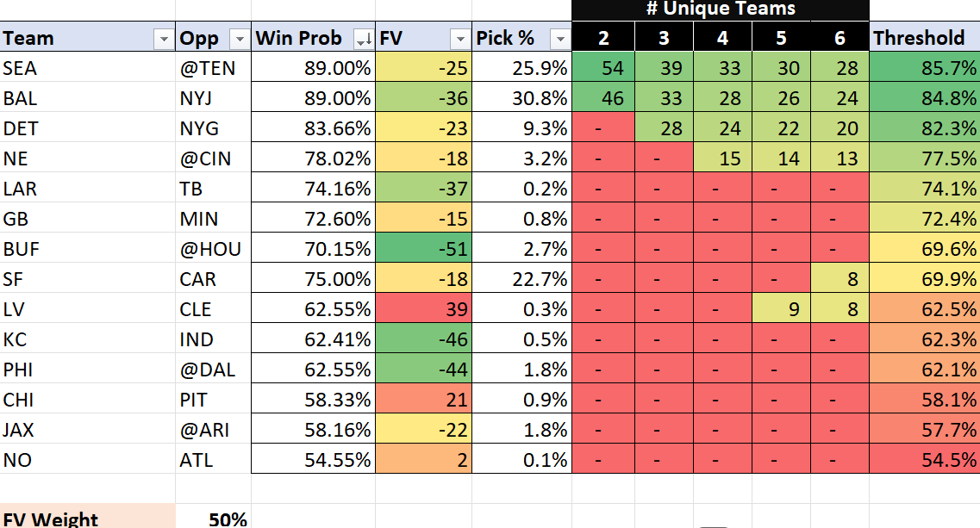Open the Team column filter dropdown

(x=162, y=39)
